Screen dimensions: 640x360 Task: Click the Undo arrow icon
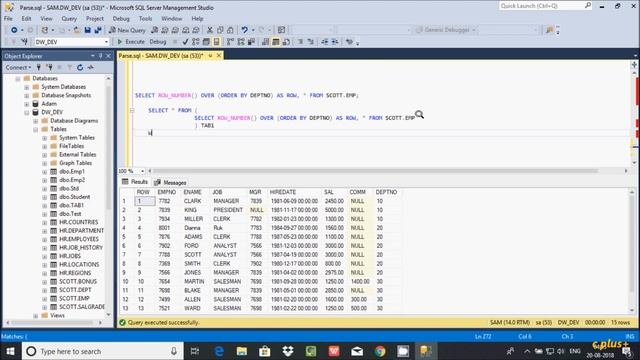[244, 30]
